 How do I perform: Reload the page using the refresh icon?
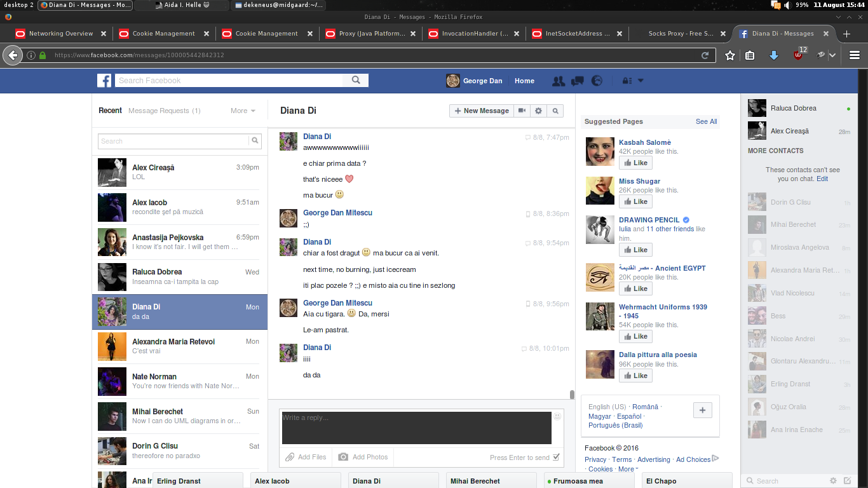coord(705,55)
